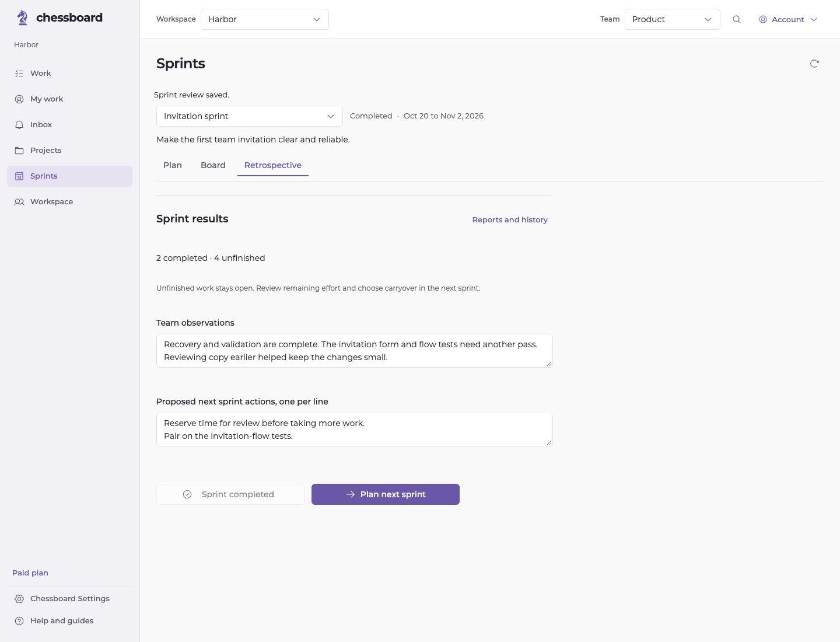
Task: Click the Plan next sprint button
Action: click(x=386, y=494)
